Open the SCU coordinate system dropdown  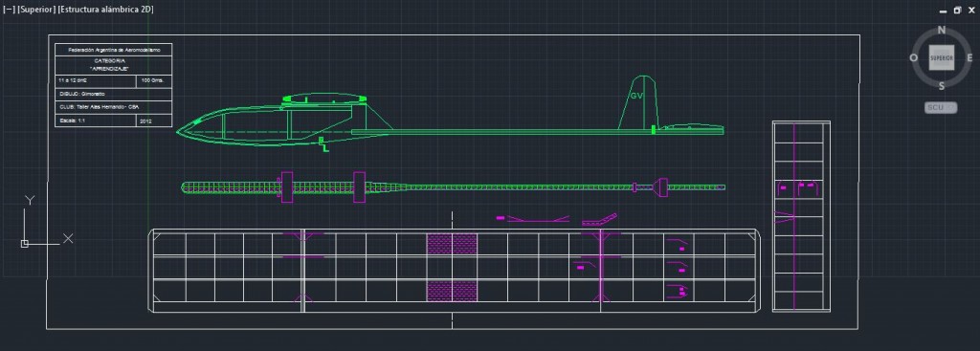(x=941, y=107)
